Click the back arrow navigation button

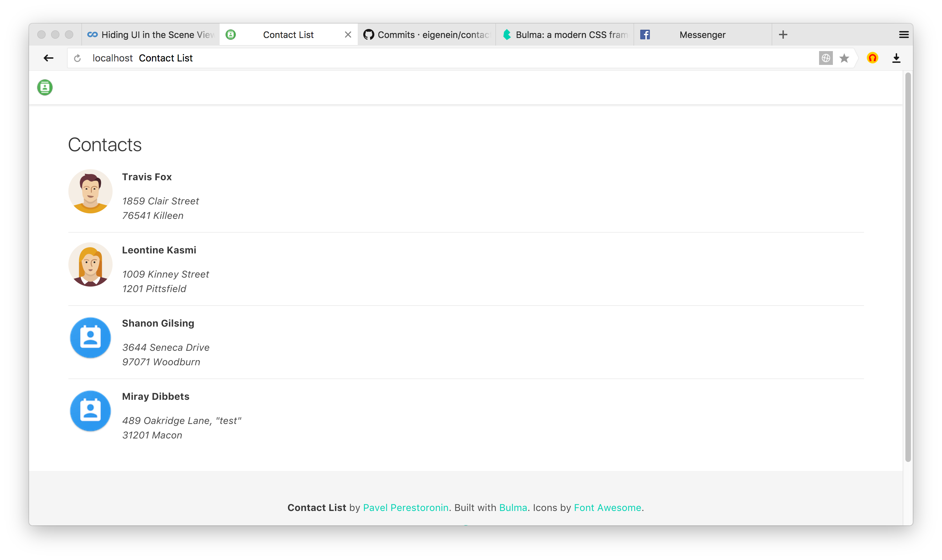(x=48, y=58)
